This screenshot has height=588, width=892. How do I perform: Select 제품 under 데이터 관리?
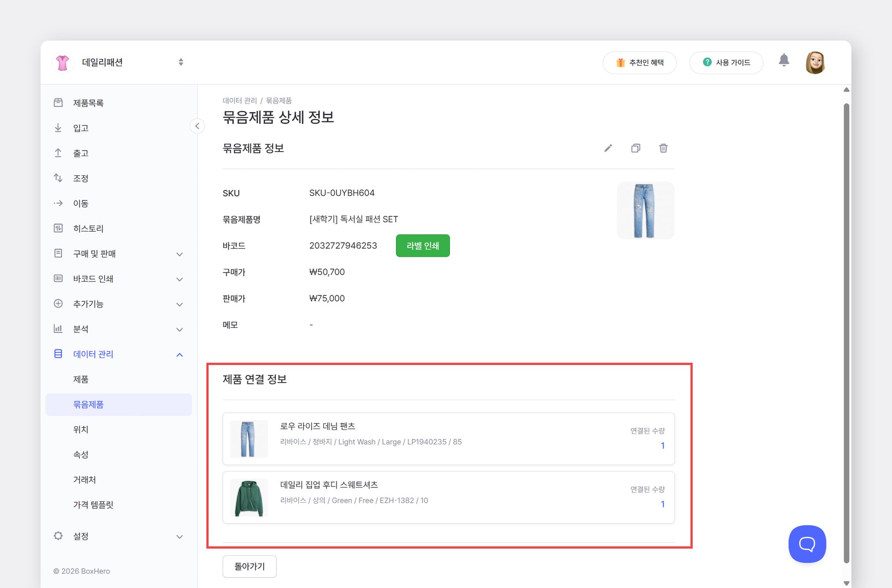click(x=81, y=379)
